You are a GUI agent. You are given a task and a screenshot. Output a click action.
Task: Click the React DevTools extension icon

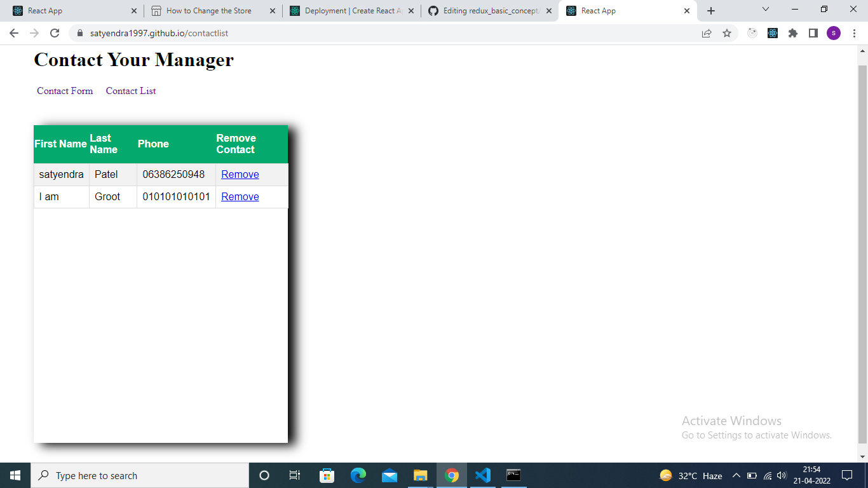pyautogui.click(x=773, y=32)
